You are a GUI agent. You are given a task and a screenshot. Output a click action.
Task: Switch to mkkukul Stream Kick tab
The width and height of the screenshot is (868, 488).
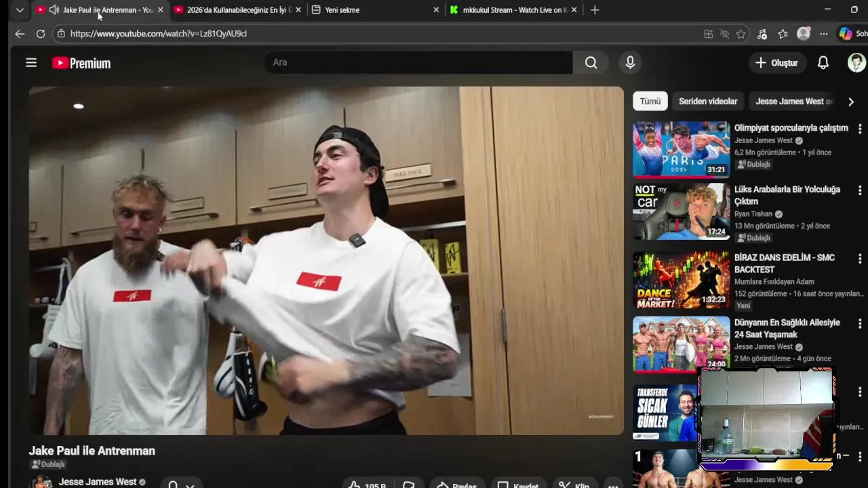point(515,10)
